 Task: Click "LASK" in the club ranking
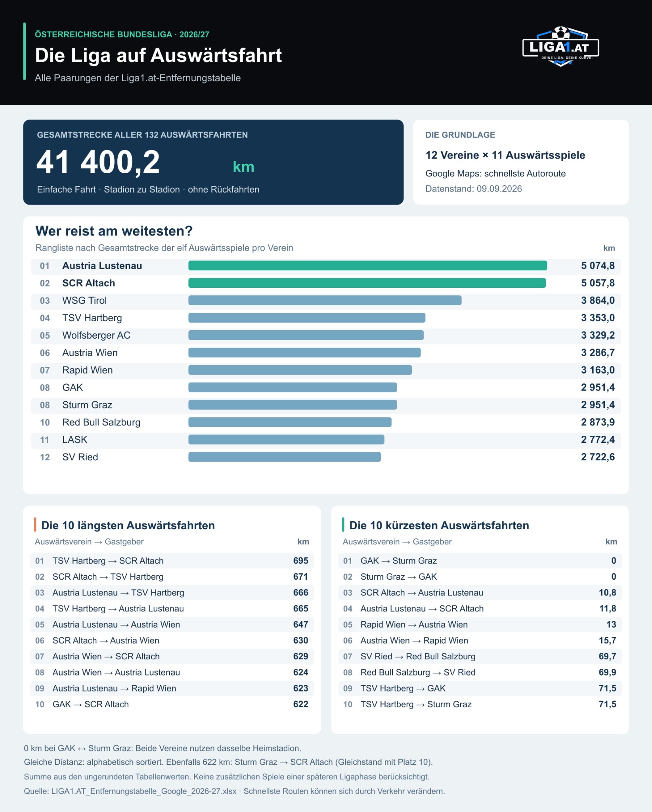tap(75, 440)
